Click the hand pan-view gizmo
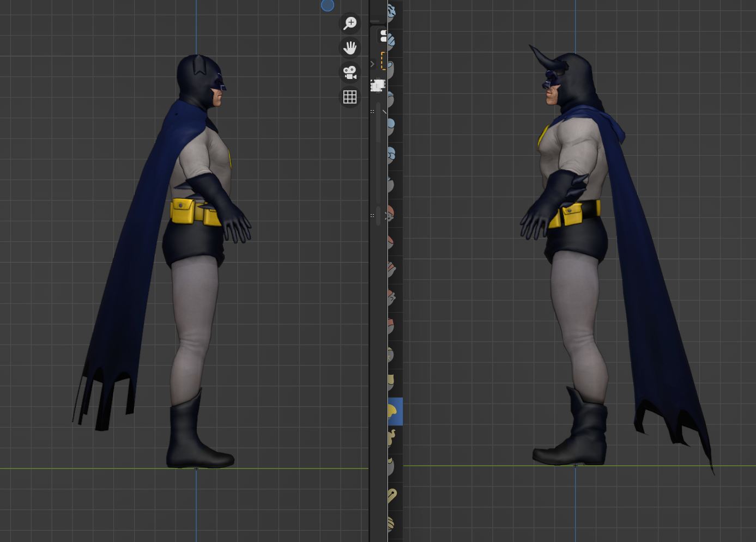The image size is (756, 542). [350, 48]
